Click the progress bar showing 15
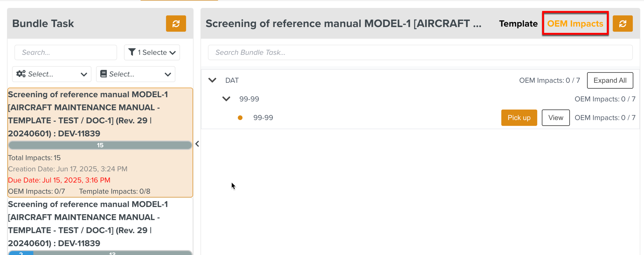644x255 pixels. [x=100, y=145]
